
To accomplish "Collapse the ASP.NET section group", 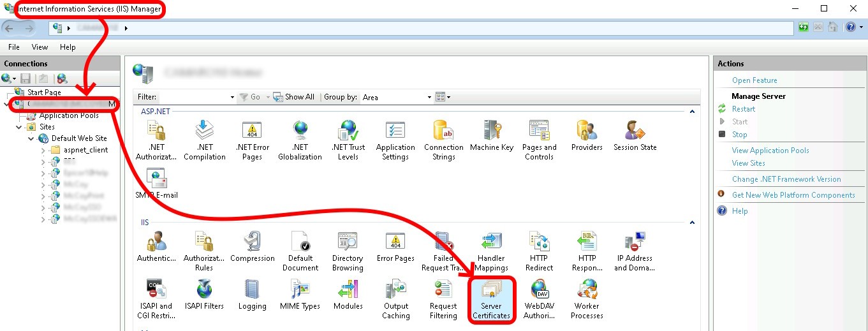I will (691, 112).
